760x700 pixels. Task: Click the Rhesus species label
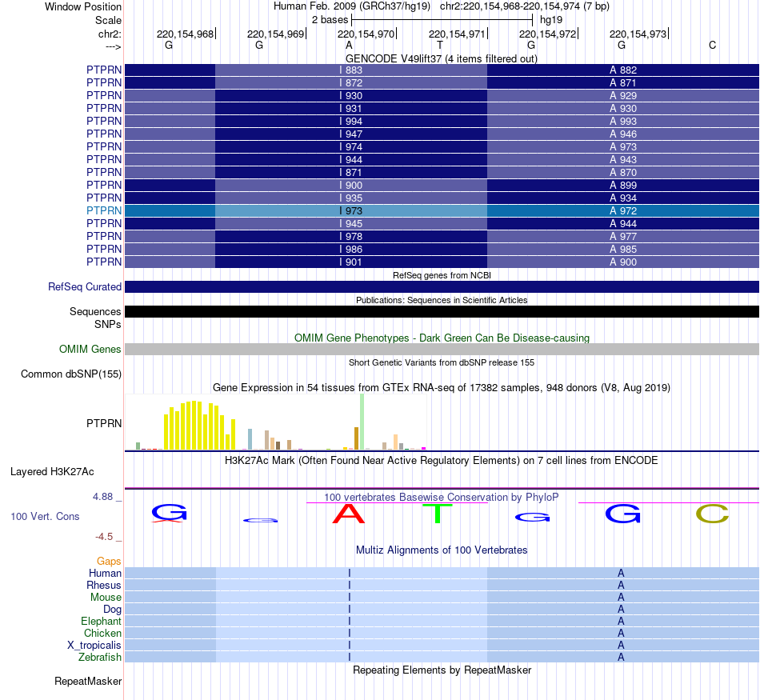pos(104,586)
